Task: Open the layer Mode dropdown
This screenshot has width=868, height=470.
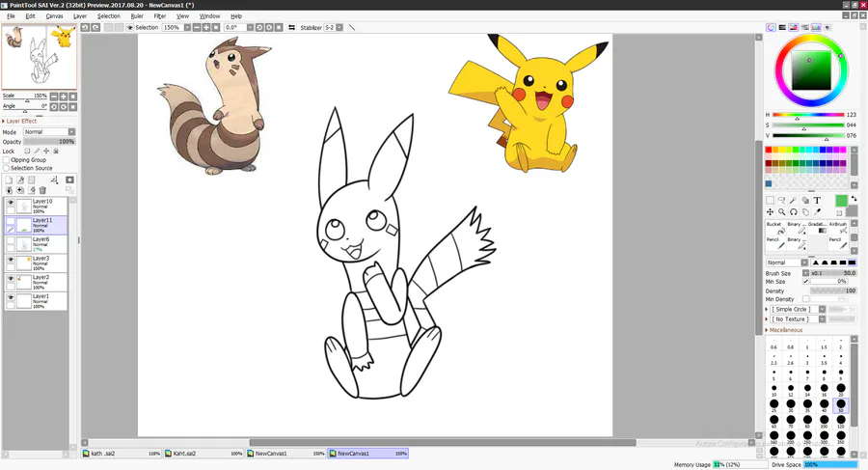Action: point(49,132)
